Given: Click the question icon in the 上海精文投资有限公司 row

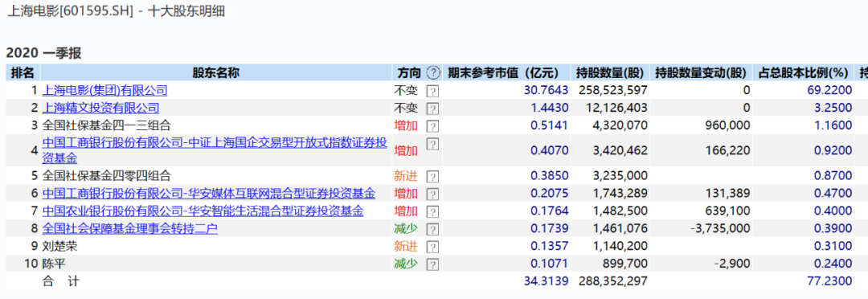Looking at the screenshot, I should click(x=432, y=109).
